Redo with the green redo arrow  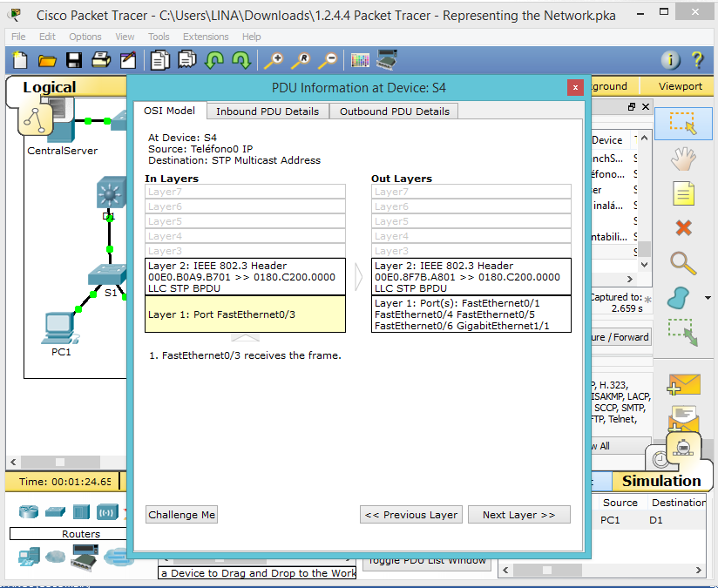241,60
